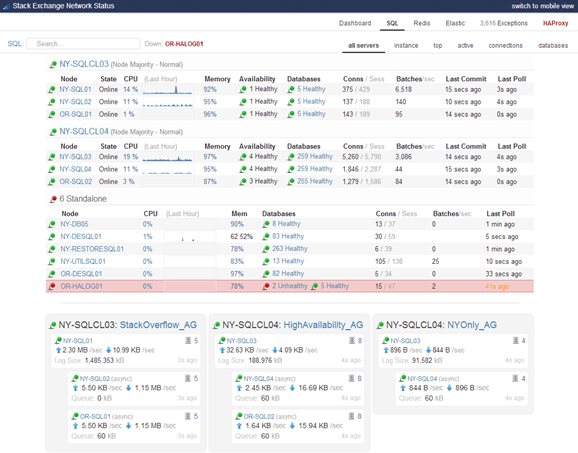Click database count icon in NYOnly_AG NY-SQL03 card
Screen dimensions: 578x453
tap(516, 341)
